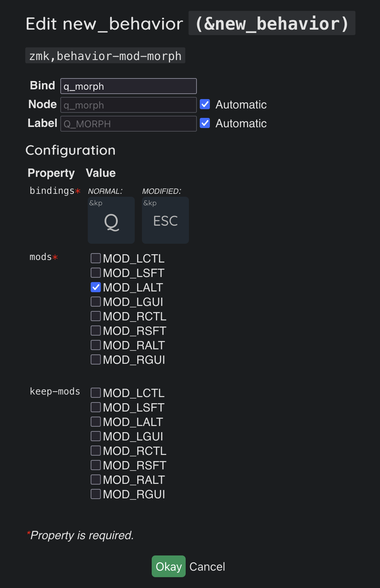Click the Bind input field
380x588 pixels.
pos(128,86)
